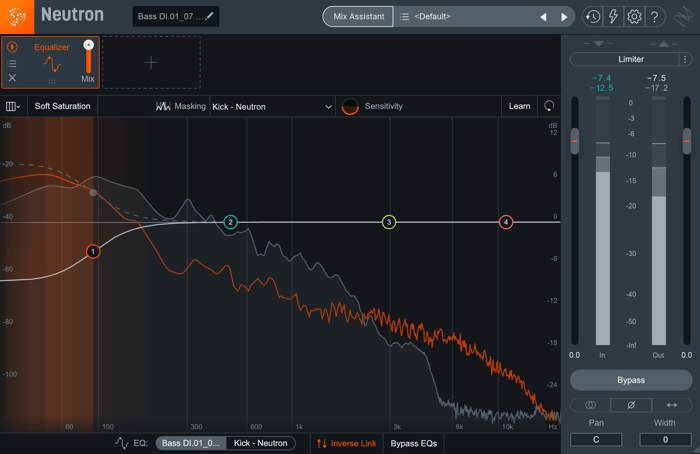
Task: Swap channels with the double arrow icon
Action: pyautogui.click(x=672, y=405)
